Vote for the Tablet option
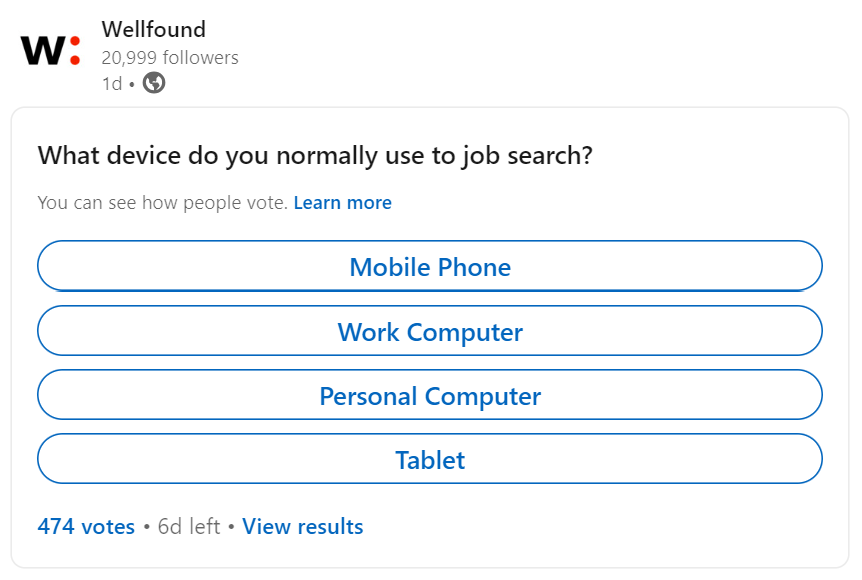The width and height of the screenshot is (862, 580). 430,459
